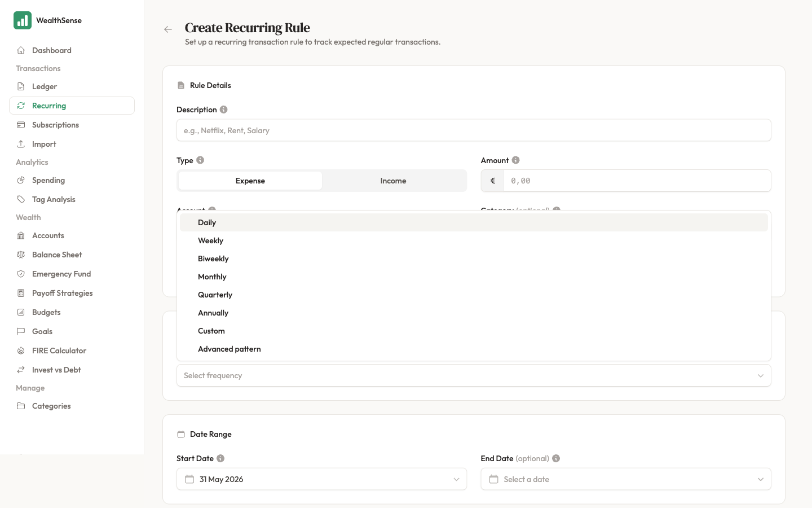This screenshot has width=812, height=508.
Task: Choose Quarterly from frequency list
Action: click(474, 295)
